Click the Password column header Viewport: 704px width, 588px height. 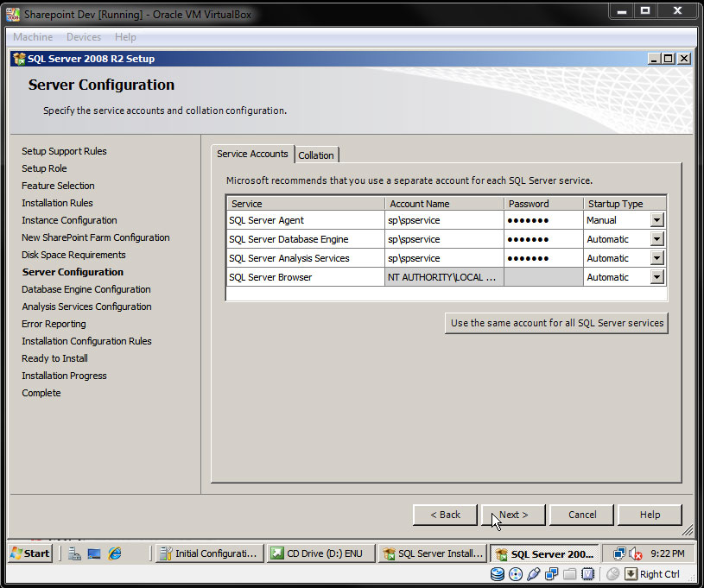(543, 204)
